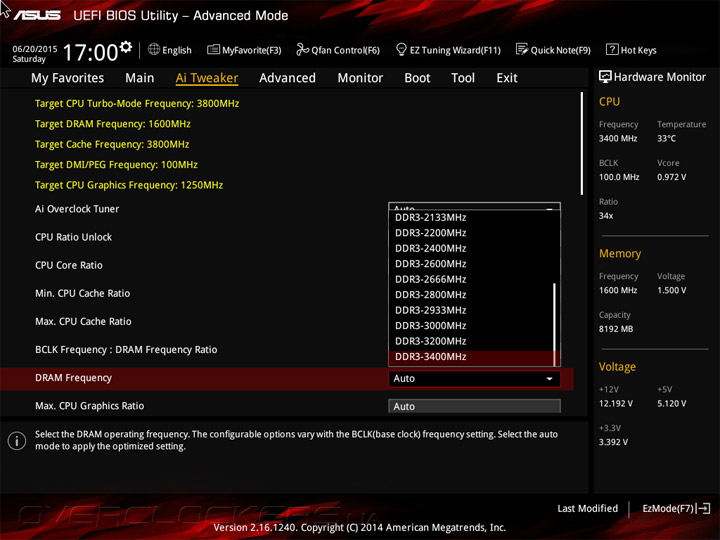
Task: Click Vcore 0.972 V value
Action: (x=671, y=177)
